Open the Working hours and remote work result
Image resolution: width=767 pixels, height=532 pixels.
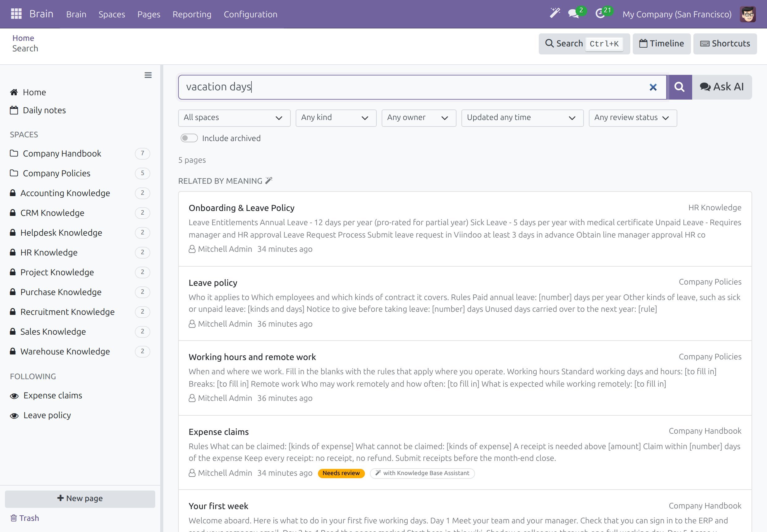(252, 357)
